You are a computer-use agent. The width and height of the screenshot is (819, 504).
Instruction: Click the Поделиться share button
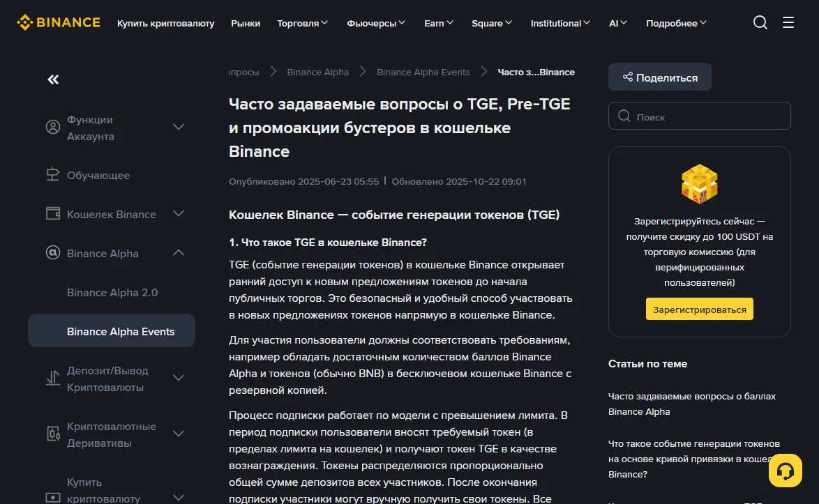[x=660, y=77]
